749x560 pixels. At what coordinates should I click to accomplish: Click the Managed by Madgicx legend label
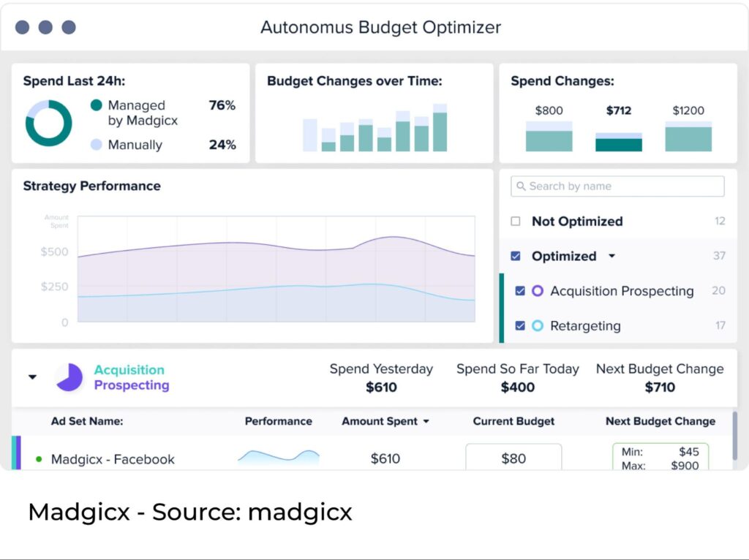(143, 113)
